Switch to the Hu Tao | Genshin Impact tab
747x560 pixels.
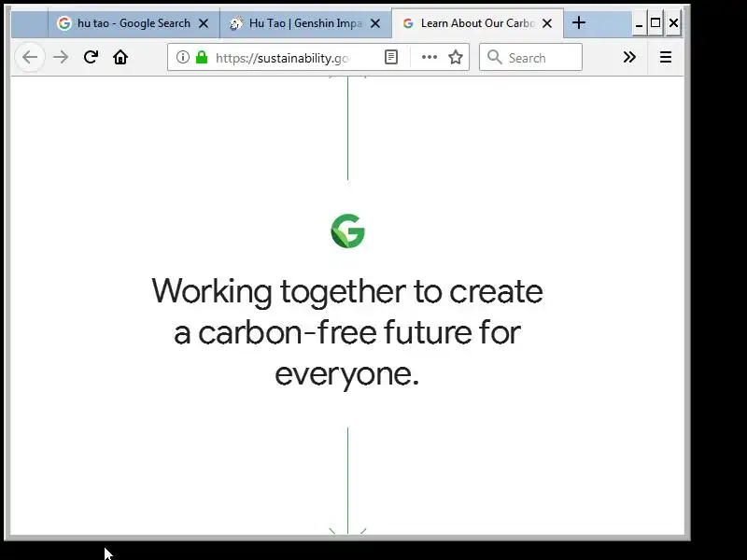305,22
